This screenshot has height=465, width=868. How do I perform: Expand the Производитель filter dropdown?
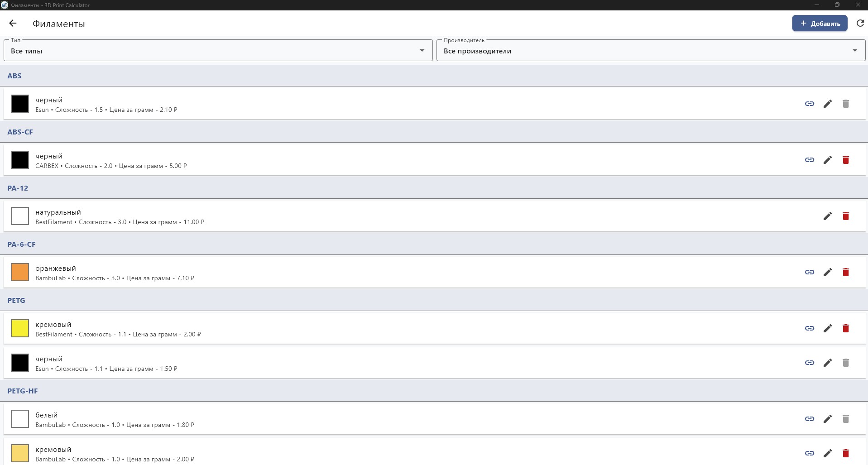(651, 51)
